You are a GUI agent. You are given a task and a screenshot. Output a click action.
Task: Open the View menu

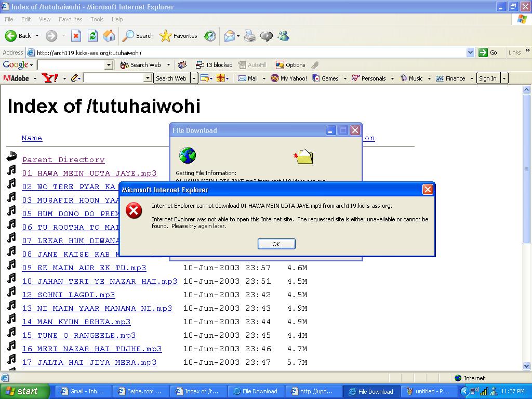(45, 19)
